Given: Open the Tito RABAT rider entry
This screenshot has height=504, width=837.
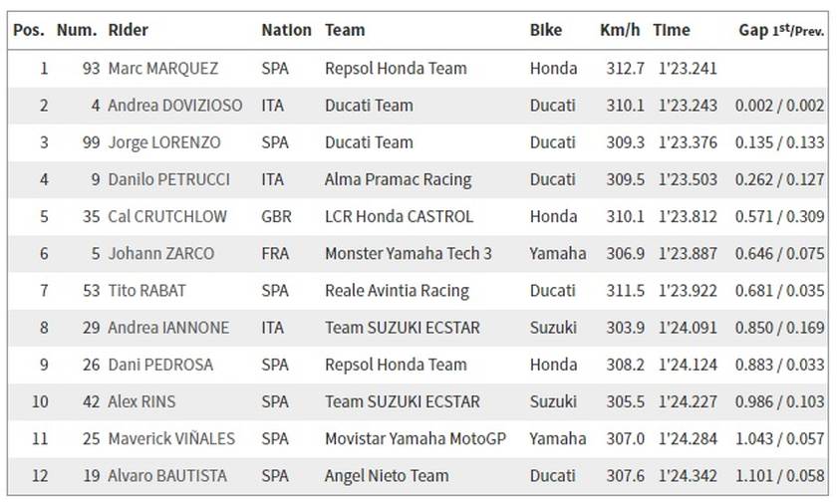Looking at the screenshot, I should [x=146, y=291].
